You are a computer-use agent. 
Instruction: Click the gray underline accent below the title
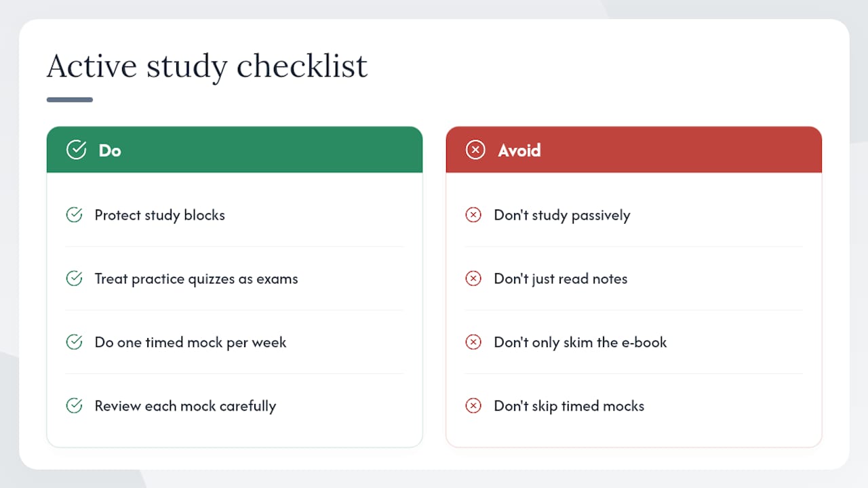[70, 100]
